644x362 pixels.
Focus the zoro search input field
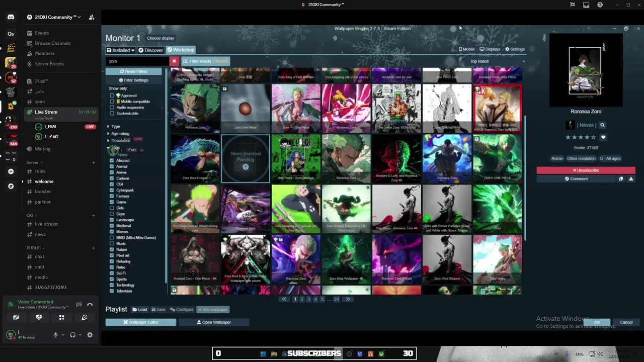click(137, 61)
